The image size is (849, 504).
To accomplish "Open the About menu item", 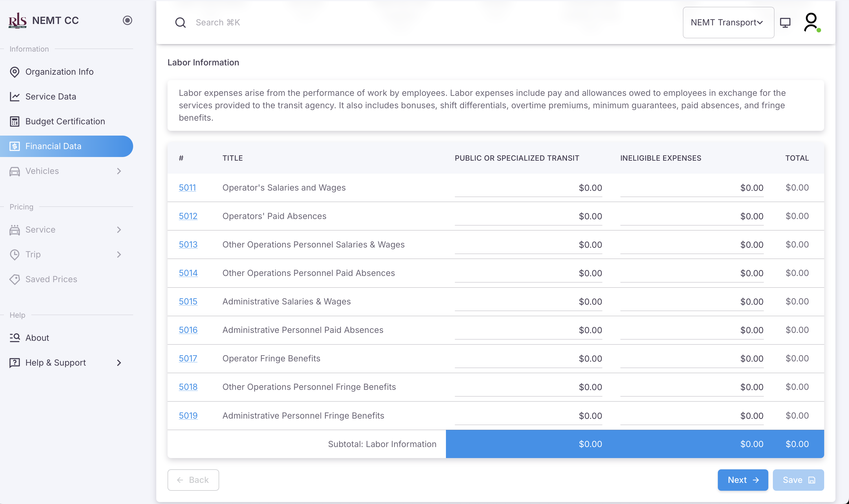I will [37, 338].
